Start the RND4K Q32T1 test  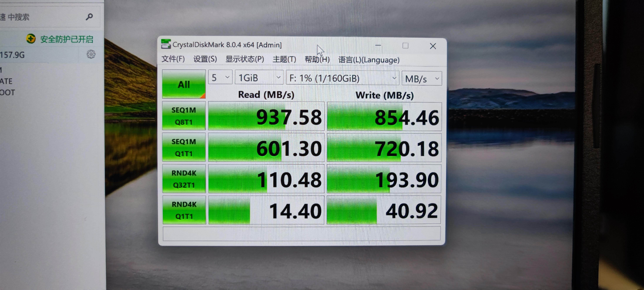point(184,179)
